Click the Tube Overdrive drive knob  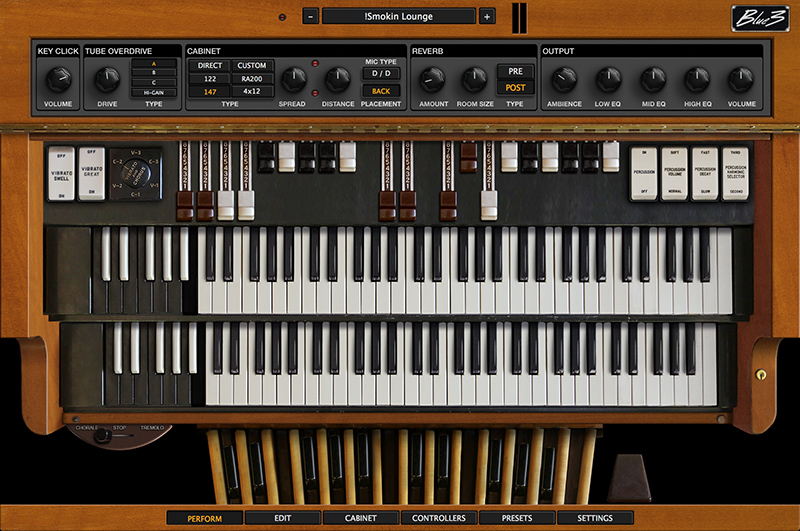pyautogui.click(x=106, y=79)
